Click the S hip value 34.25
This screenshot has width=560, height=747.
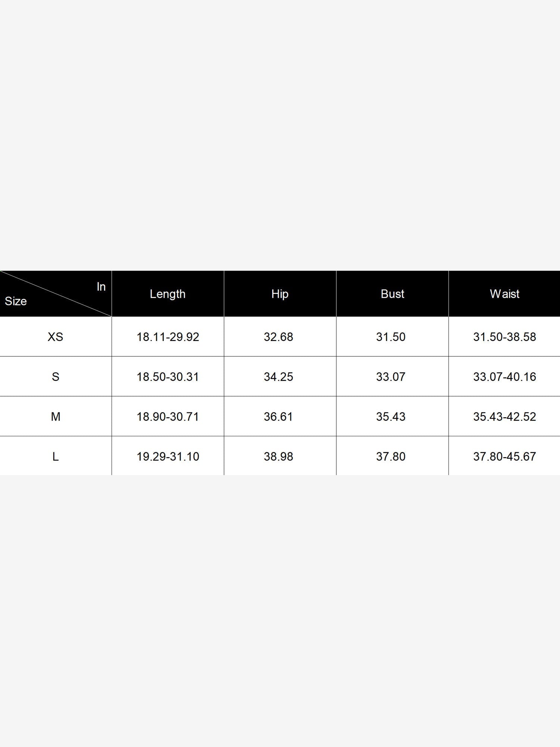coord(278,376)
